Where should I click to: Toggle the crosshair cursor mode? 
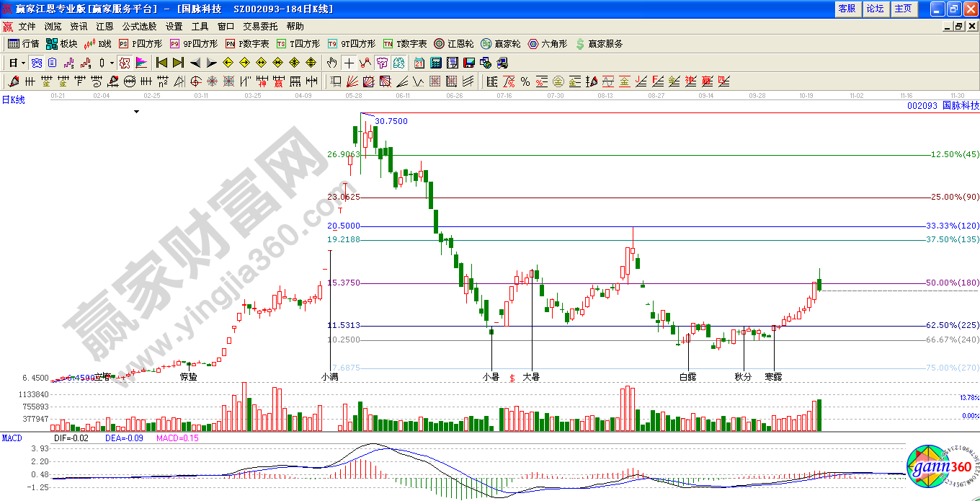(x=350, y=63)
